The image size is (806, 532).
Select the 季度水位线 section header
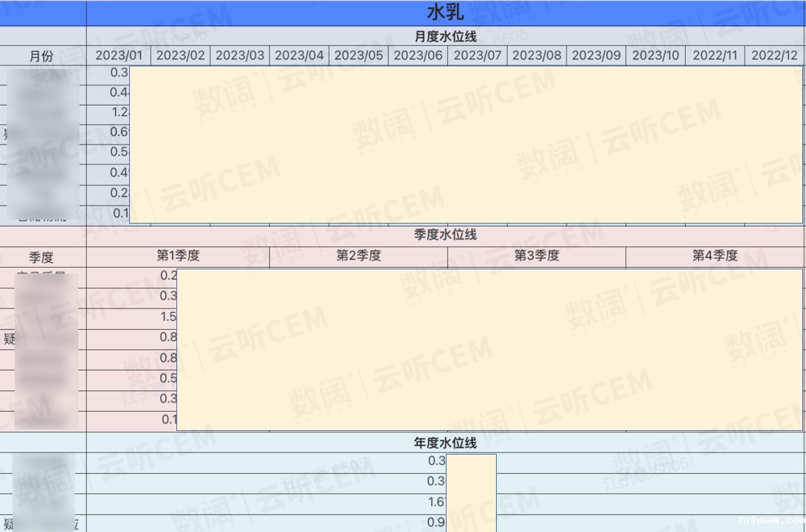pos(445,235)
